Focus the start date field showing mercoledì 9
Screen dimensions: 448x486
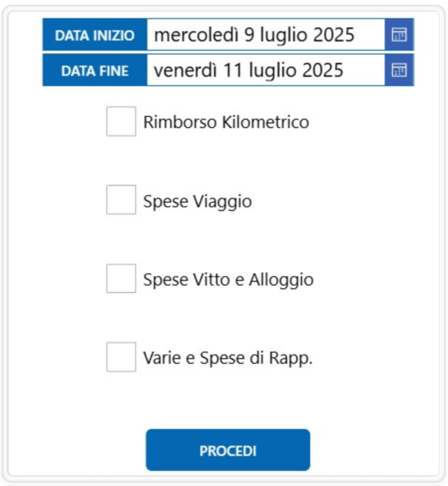[266, 35]
